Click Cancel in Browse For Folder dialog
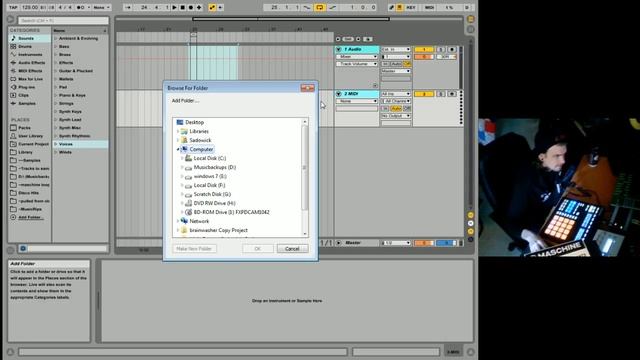 coord(292,249)
